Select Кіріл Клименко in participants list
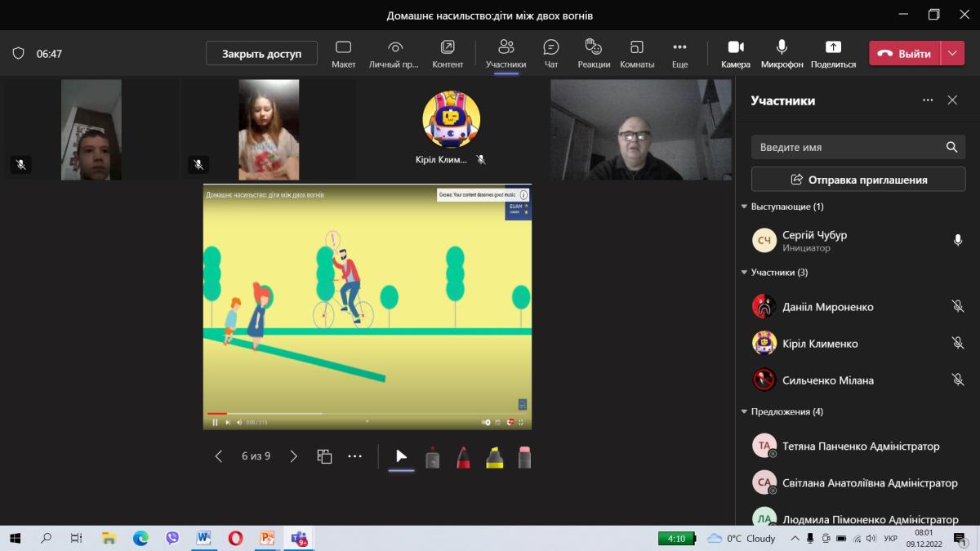The image size is (980, 551). pyautogui.click(x=857, y=344)
